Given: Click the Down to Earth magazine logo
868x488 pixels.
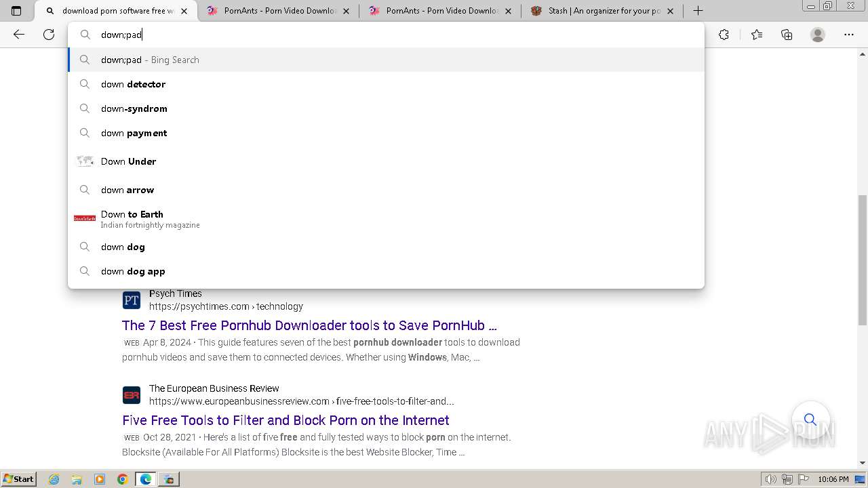Looking at the screenshot, I should click(x=85, y=218).
